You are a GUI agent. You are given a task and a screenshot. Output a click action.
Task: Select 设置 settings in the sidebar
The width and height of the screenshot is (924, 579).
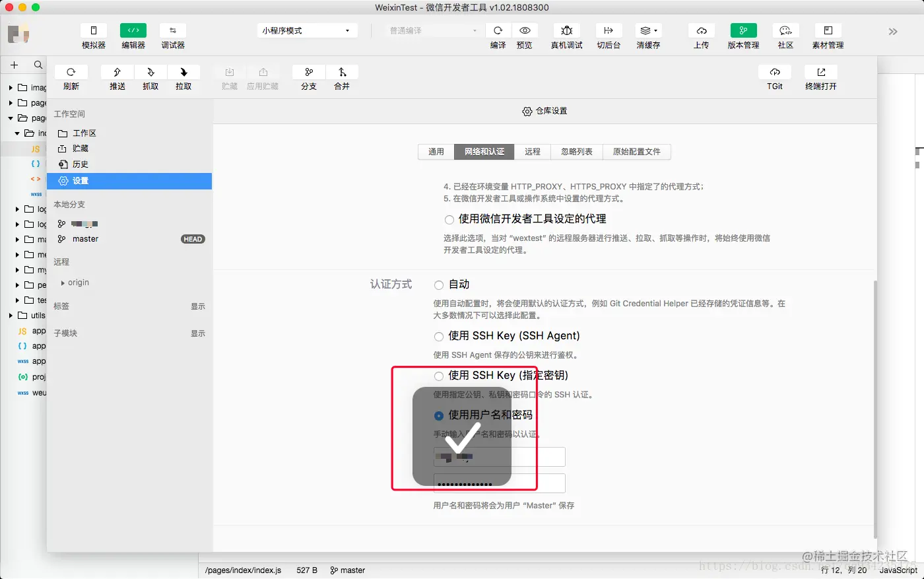click(129, 181)
